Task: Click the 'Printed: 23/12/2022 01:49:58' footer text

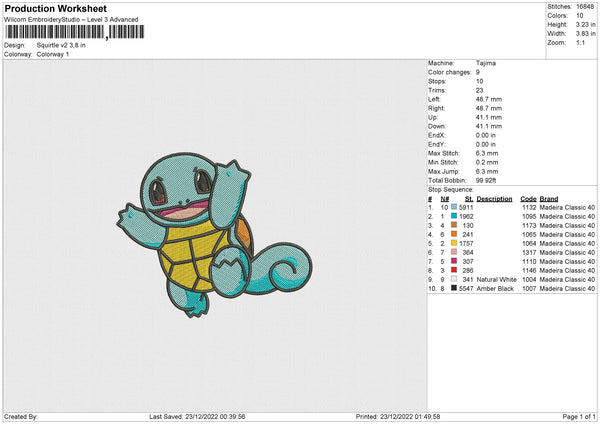Action: [398, 416]
